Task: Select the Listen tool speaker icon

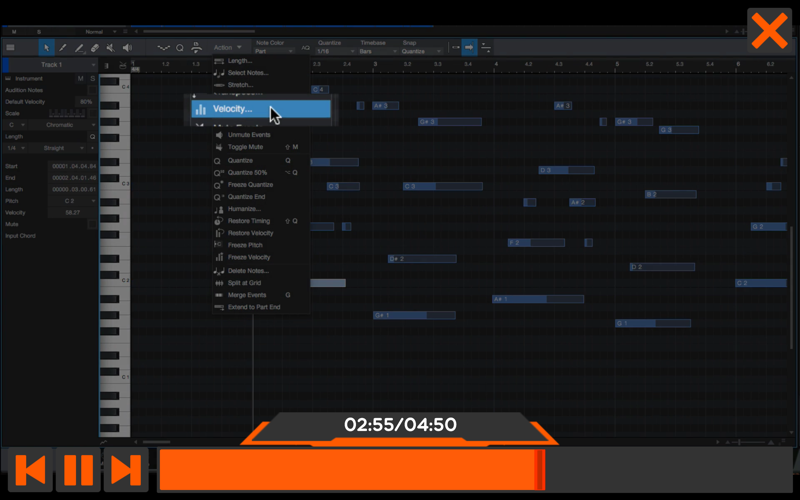Action: (127, 47)
